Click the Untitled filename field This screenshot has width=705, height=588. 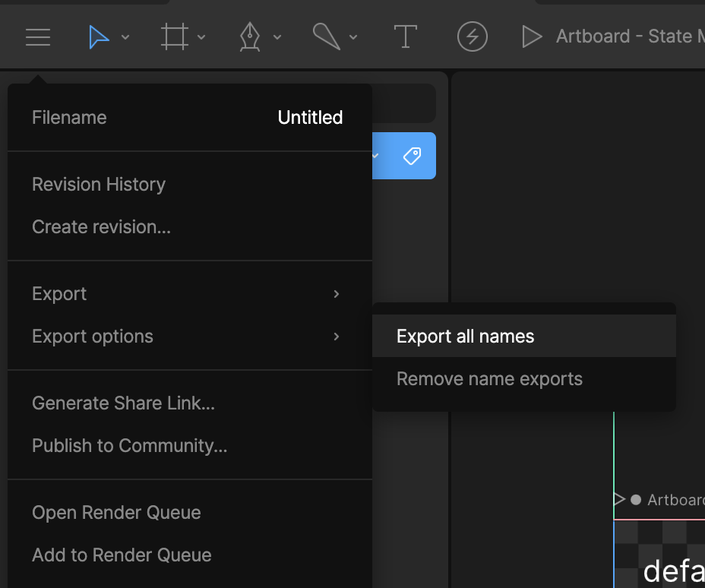310,117
